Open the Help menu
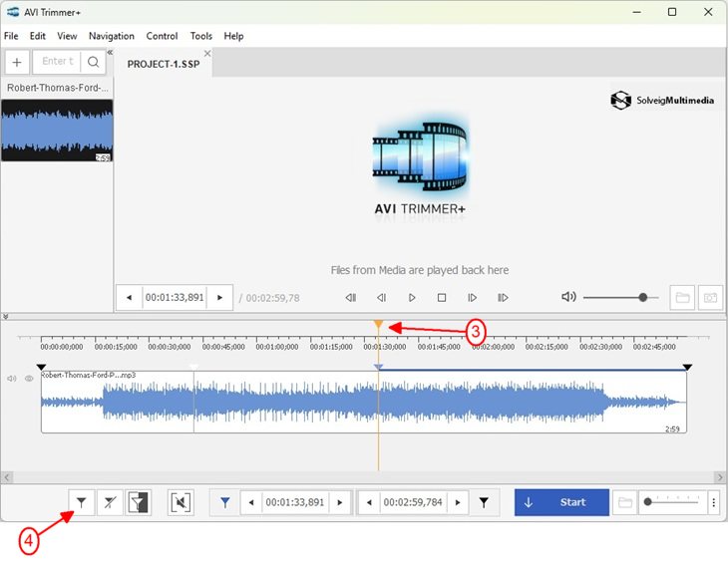This screenshot has height=563, width=728. [233, 36]
